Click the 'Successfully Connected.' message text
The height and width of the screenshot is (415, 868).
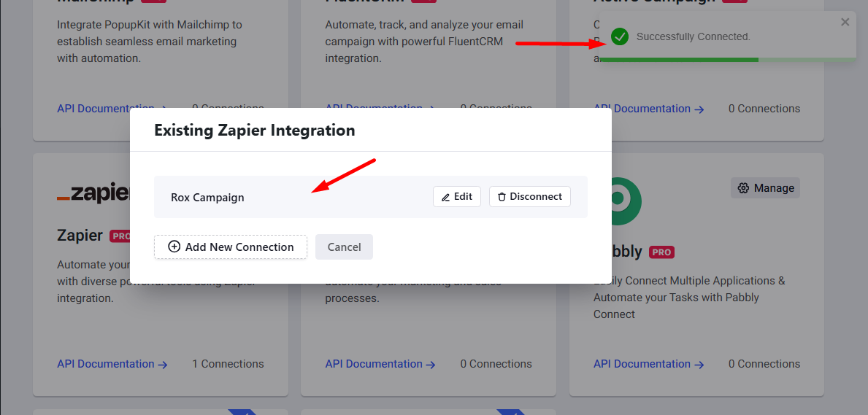click(x=693, y=37)
